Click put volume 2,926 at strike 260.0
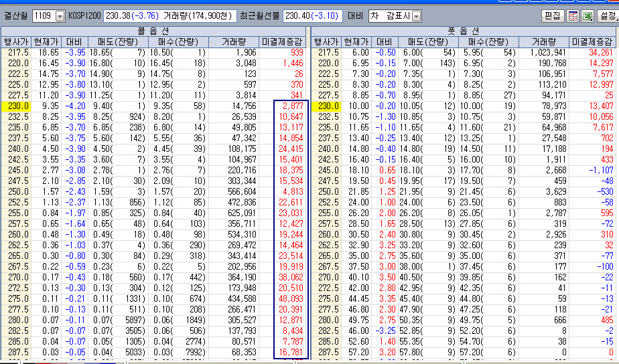 pyautogui.click(x=557, y=234)
